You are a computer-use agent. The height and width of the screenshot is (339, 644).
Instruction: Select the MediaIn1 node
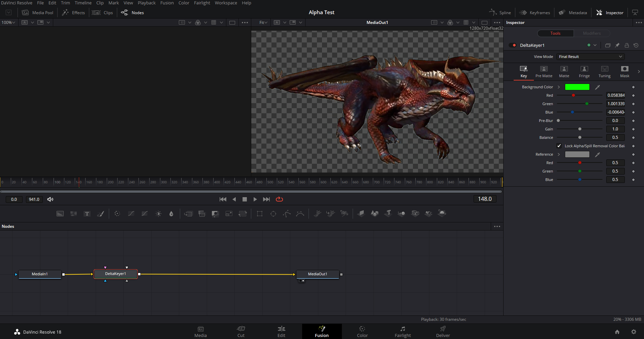(40, 274)
